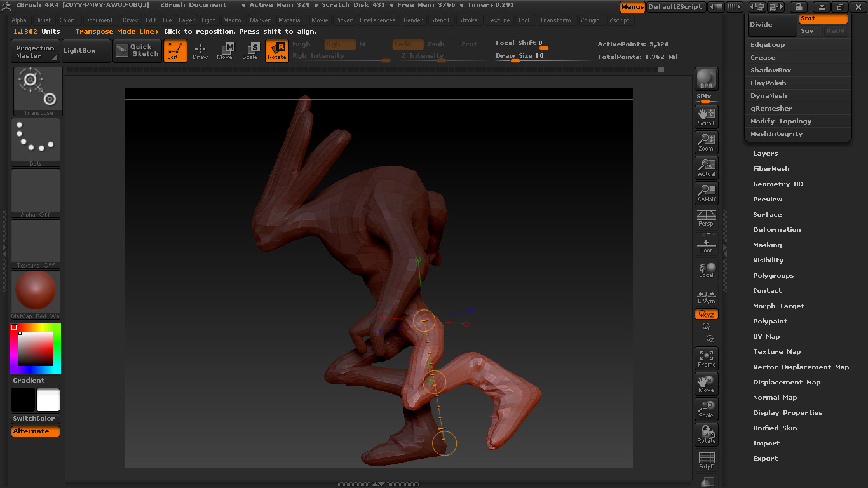Open the Alpha Off selector
The image size is (868, 488).
(36, 193)
